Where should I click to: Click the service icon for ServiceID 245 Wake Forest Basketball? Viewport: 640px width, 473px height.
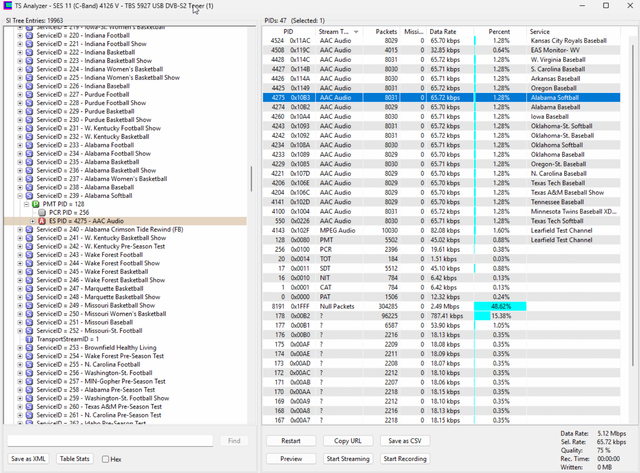pos(29,272)
